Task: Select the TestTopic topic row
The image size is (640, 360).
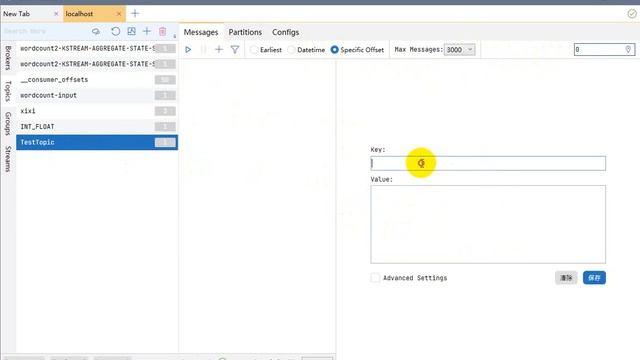Action: 97,142
